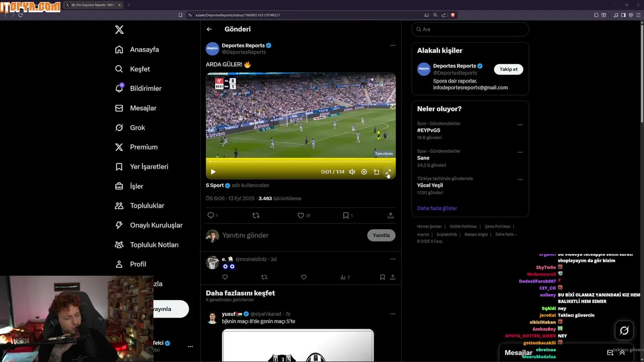Click the reply icon under the main post
This screenshot has width=644, height=362.
point(211,215)
